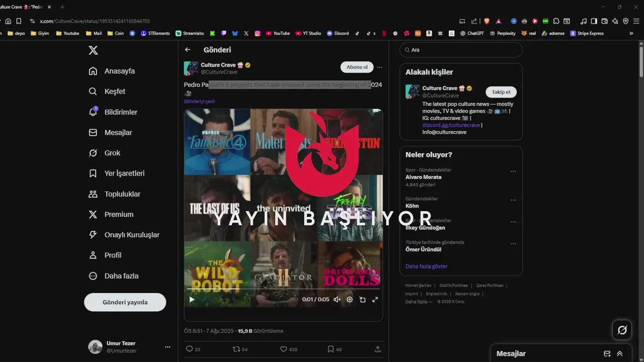Compose new message in Mesajlar drawer

[x=607, y=353]
